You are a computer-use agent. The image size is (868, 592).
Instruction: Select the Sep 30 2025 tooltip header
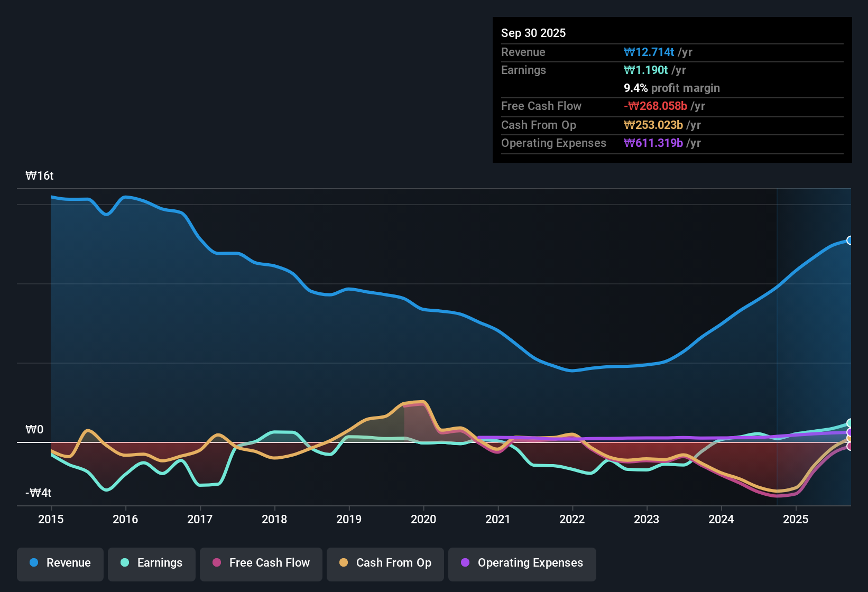click(533, 33)
